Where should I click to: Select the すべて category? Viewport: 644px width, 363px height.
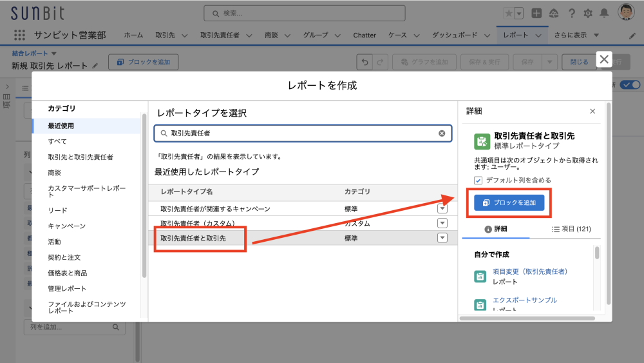tap(57, 141)
